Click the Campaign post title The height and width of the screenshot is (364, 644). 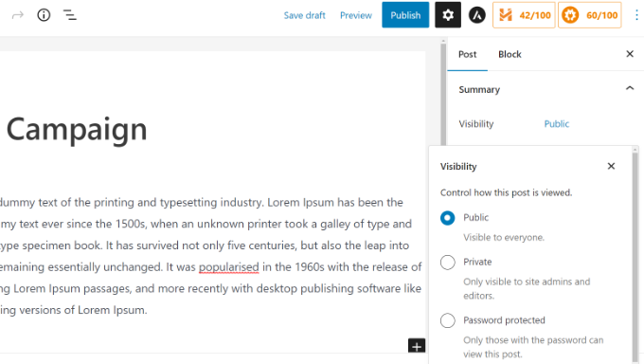point(77,130)
